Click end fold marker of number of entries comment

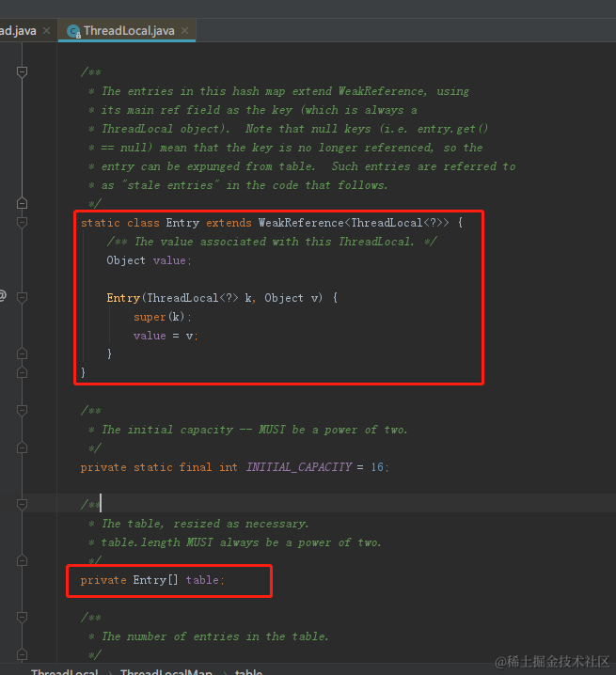tap(22, 654)
